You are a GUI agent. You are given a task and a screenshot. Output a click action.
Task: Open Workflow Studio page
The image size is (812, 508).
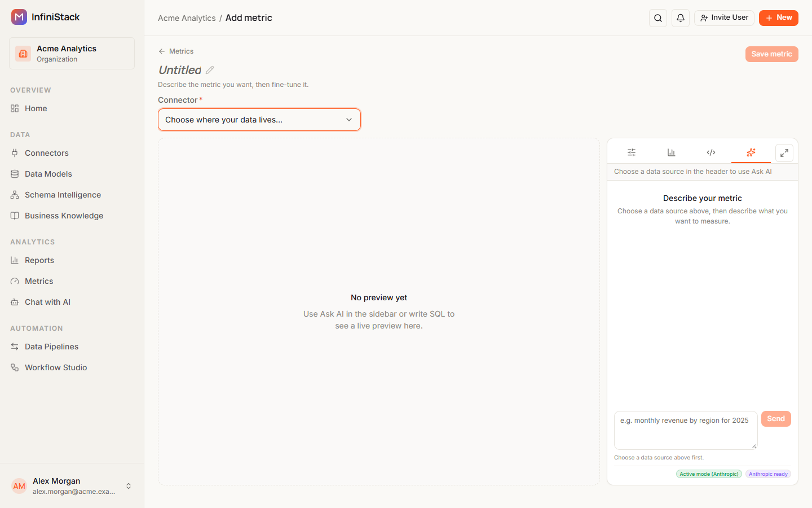(x=72, y=367)
